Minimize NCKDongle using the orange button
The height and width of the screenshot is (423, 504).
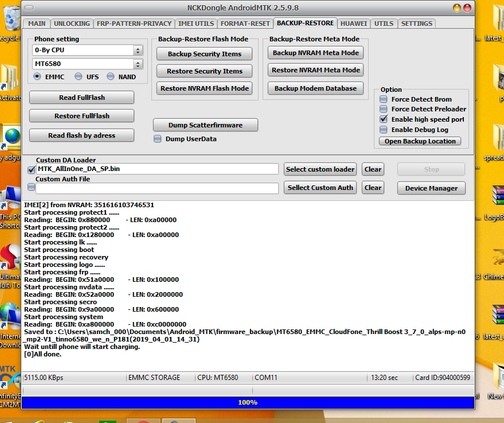pos(457,7)
